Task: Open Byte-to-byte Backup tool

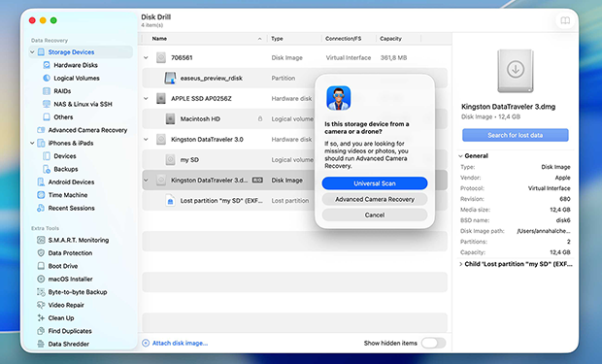Action: click(78, 292)
